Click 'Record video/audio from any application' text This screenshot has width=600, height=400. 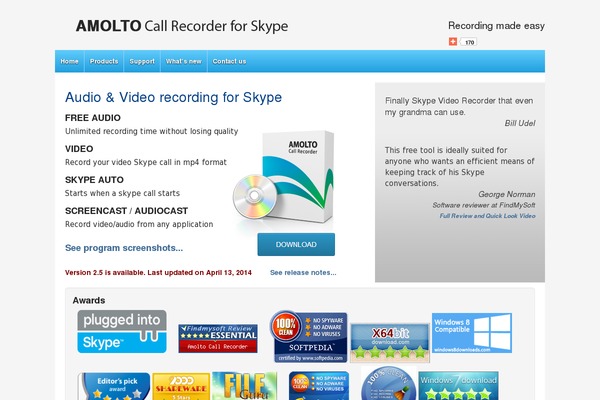tap(139, 224)
